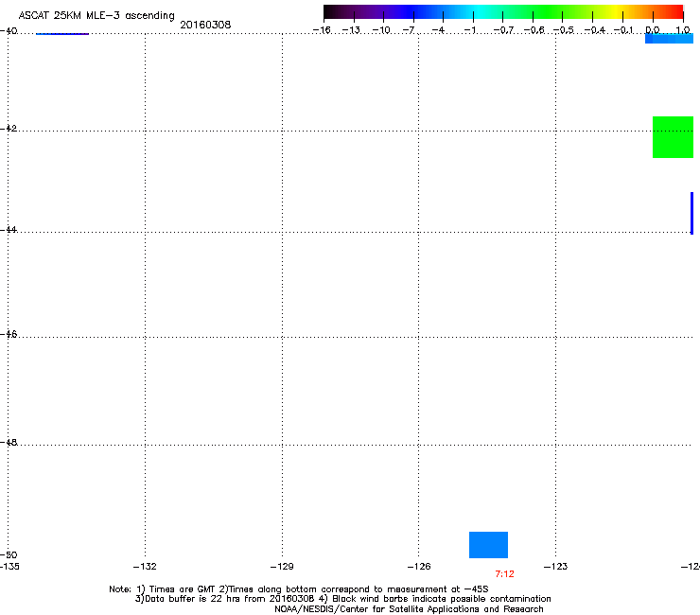This screenshot has width=700, height=615.
Task: Click the latitude label -46
Action: pos(9,335)
